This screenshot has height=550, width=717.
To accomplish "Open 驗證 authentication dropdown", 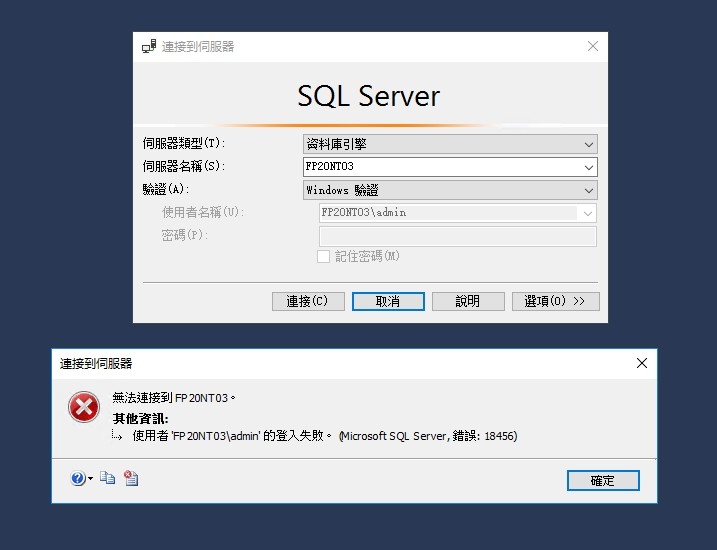I will click(450, 190).
